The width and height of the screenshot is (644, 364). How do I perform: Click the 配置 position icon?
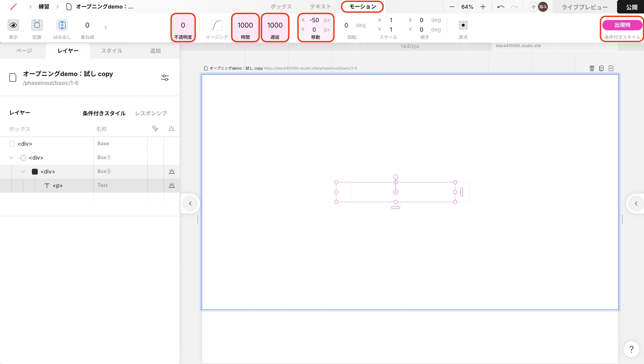click(x=37, y=25)
